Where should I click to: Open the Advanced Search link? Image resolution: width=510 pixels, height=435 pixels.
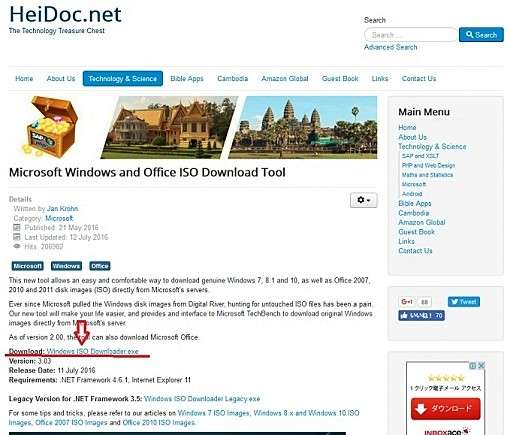390,47
